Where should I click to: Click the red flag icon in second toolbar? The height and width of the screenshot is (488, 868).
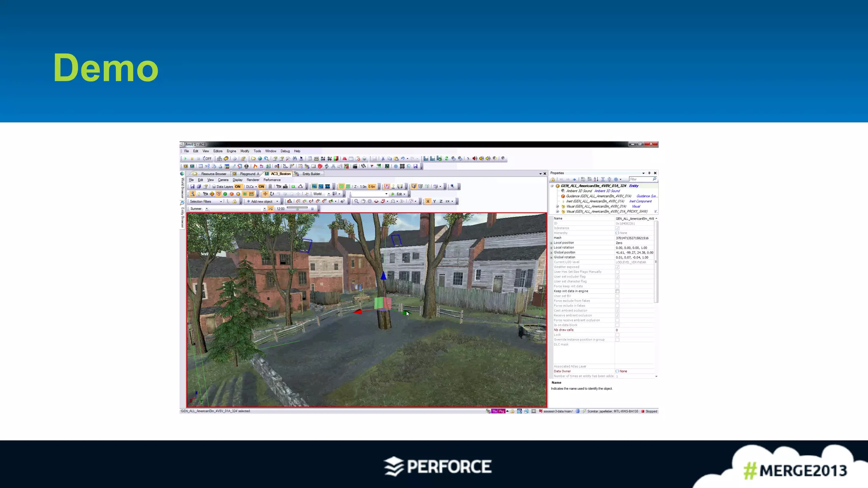tap(372, 166)
